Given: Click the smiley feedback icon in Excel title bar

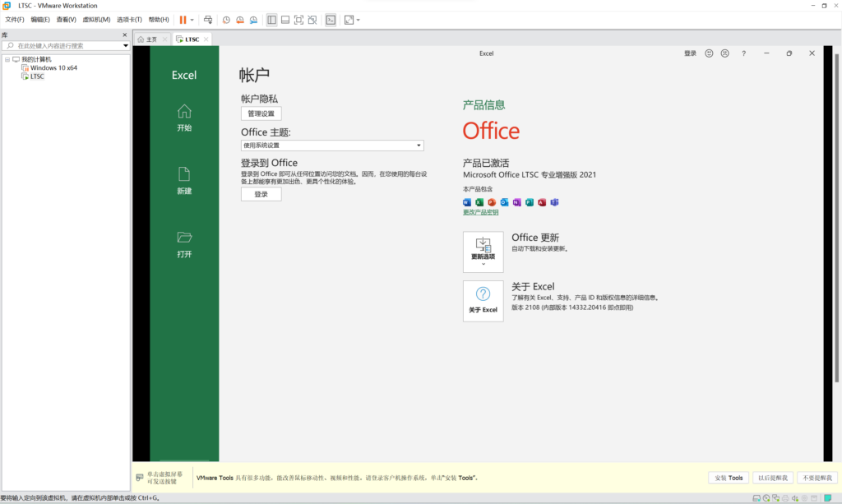Looking at the screenshot, I should pyautogui.click(x=709, y=53).
